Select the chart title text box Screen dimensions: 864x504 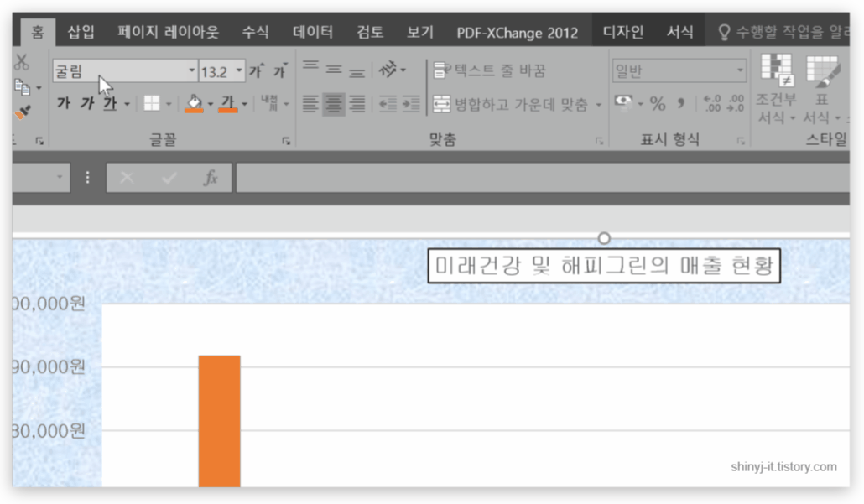point(604,266)
